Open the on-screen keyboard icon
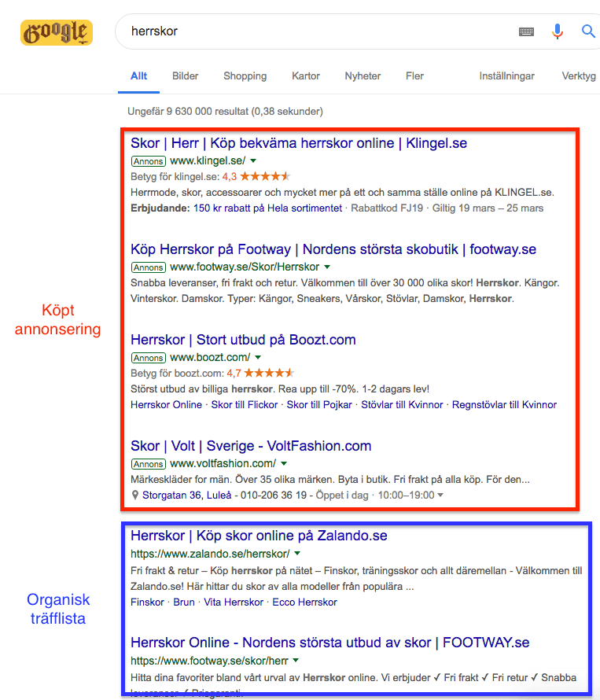 (526, 31)
